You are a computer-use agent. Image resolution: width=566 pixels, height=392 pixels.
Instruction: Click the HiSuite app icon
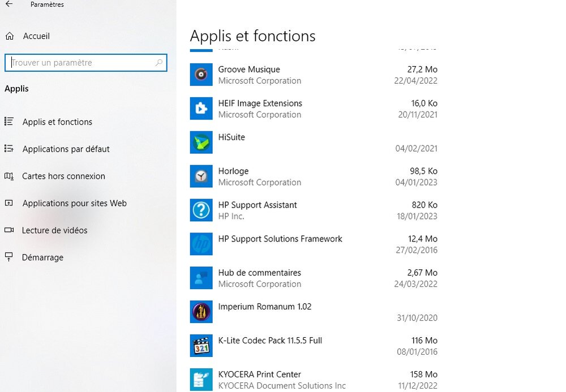201,143
